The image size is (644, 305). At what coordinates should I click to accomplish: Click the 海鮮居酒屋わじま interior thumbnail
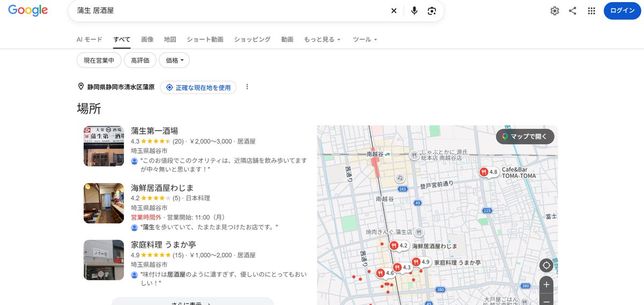[104, 203]
